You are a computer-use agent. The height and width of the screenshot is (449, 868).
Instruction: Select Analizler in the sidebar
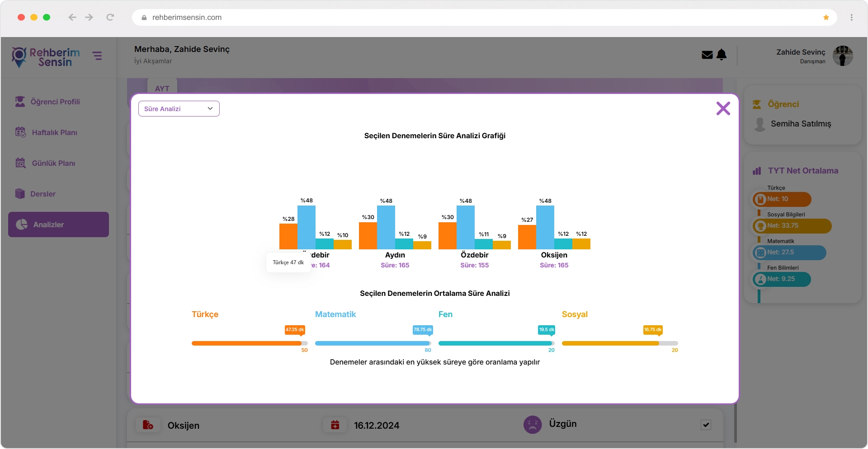pos(58,224)
